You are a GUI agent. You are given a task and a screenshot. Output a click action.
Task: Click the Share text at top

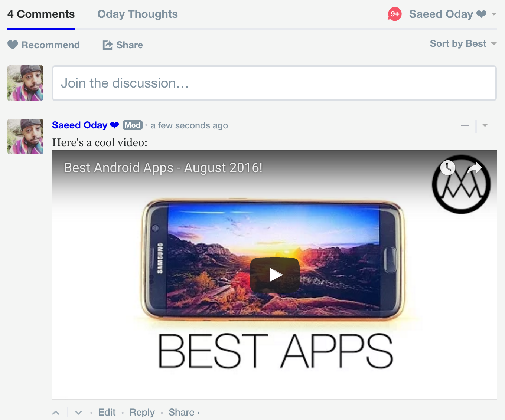pos(130,45)
